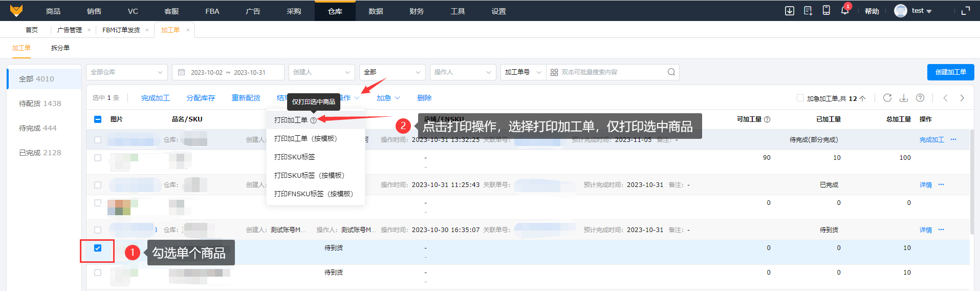The height and width of the screenshot is (291, 980).
Task: Click 创建加工单 button
Action: pos(951,72)
